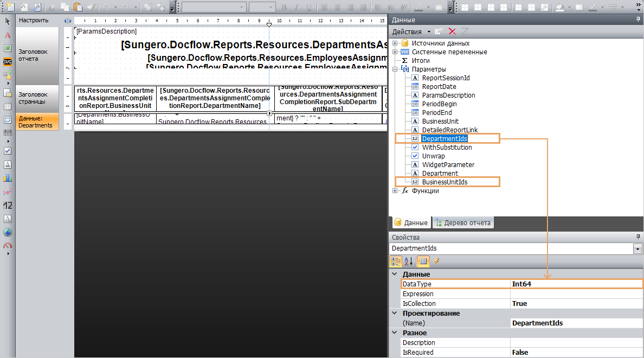Click the Настроить bands button
The height and width of the screenshot is (358, 644).
[34, 21]
